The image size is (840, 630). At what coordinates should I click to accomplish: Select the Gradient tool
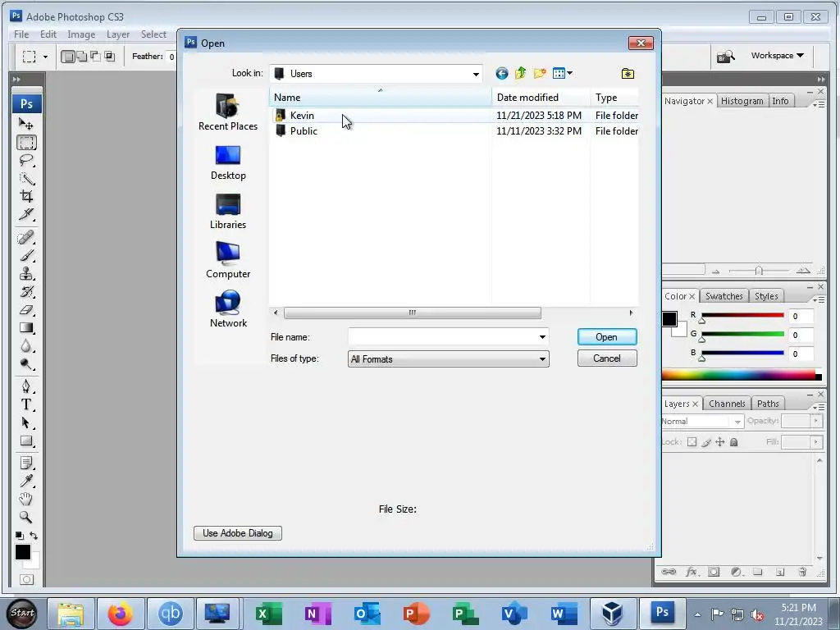click(25, 328)
